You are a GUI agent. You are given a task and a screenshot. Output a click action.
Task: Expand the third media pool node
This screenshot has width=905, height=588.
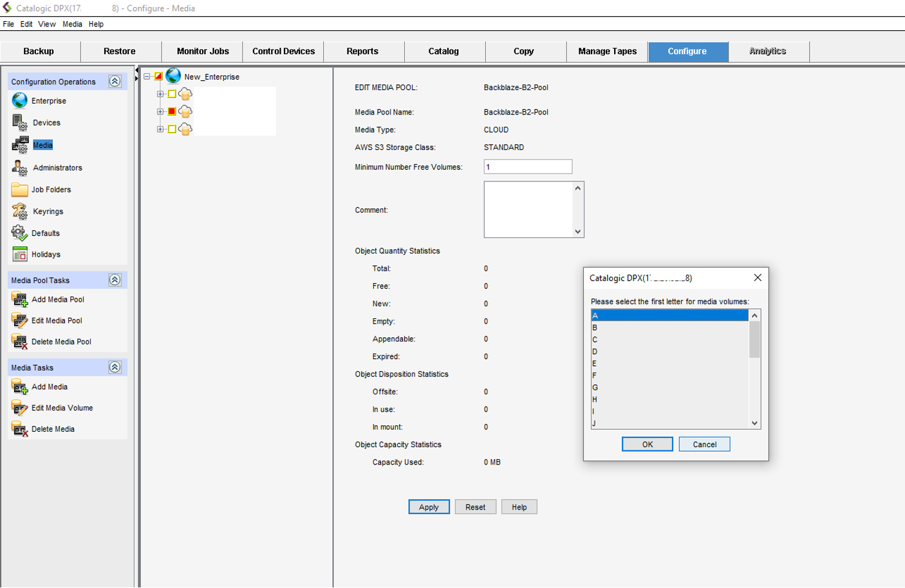coord(160,129)
